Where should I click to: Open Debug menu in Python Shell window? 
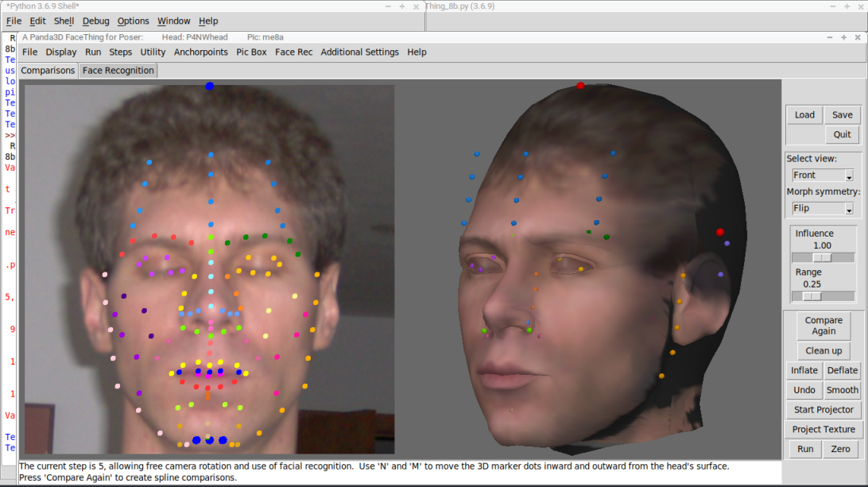pyautogui.click(x=95, y=21)
